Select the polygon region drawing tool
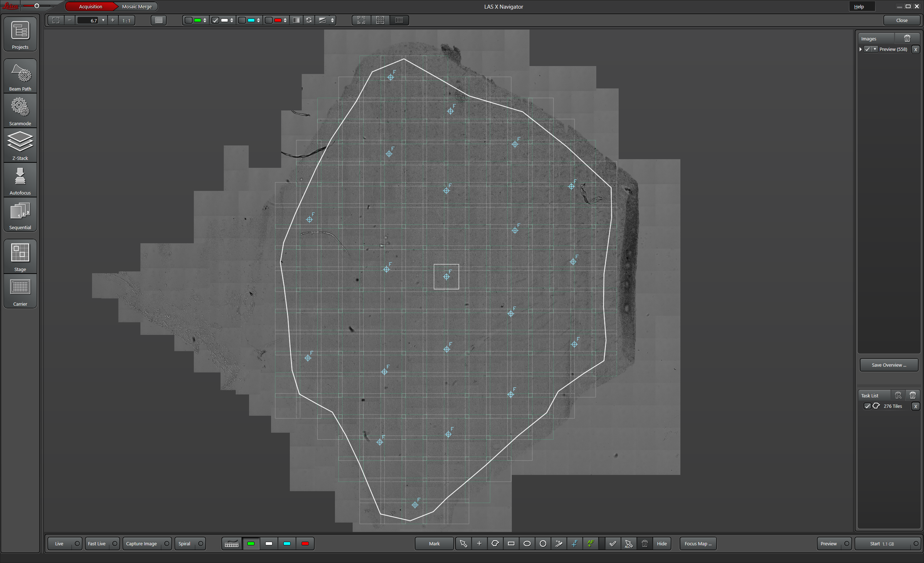Screen dimensions: 924x563 495,544
